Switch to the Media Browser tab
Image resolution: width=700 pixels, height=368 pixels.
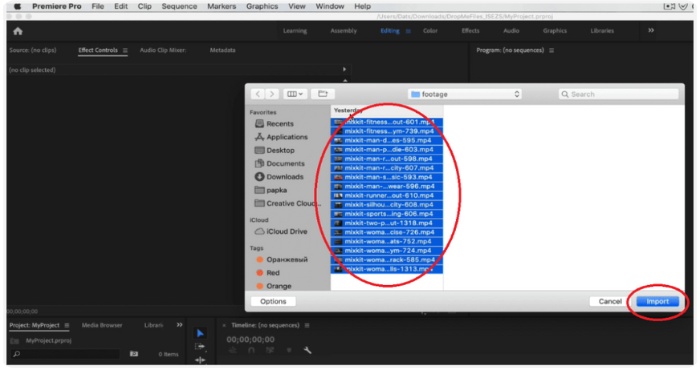tap(102, 325)
